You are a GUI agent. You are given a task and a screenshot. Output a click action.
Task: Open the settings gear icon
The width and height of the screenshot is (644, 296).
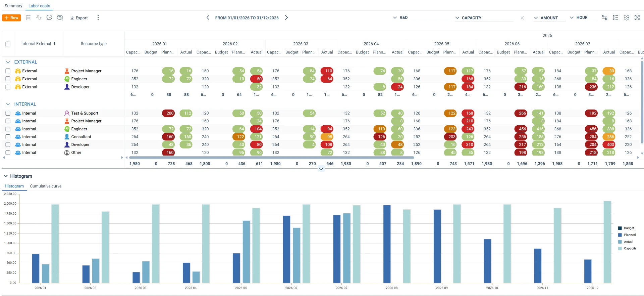(x=627, y=17)
